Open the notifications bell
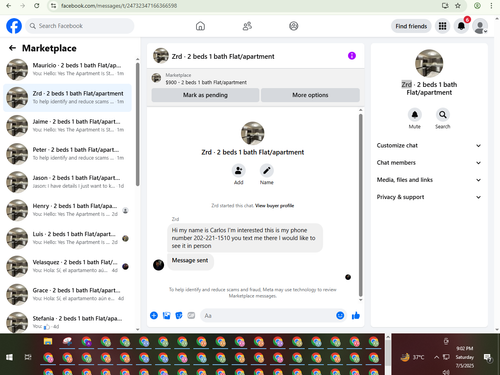500x375 pixels. (x=461, y=26)
